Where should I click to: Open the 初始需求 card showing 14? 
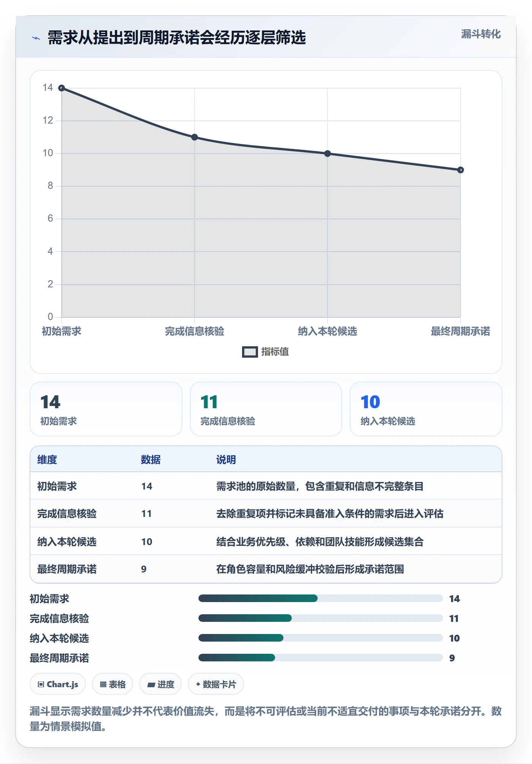pyautogui.click(x=106, y=409)
